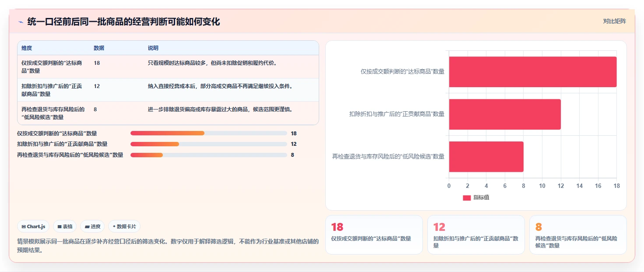Click the 进度 tag
This screenshot has height=272, width=644.
[92, 226]
